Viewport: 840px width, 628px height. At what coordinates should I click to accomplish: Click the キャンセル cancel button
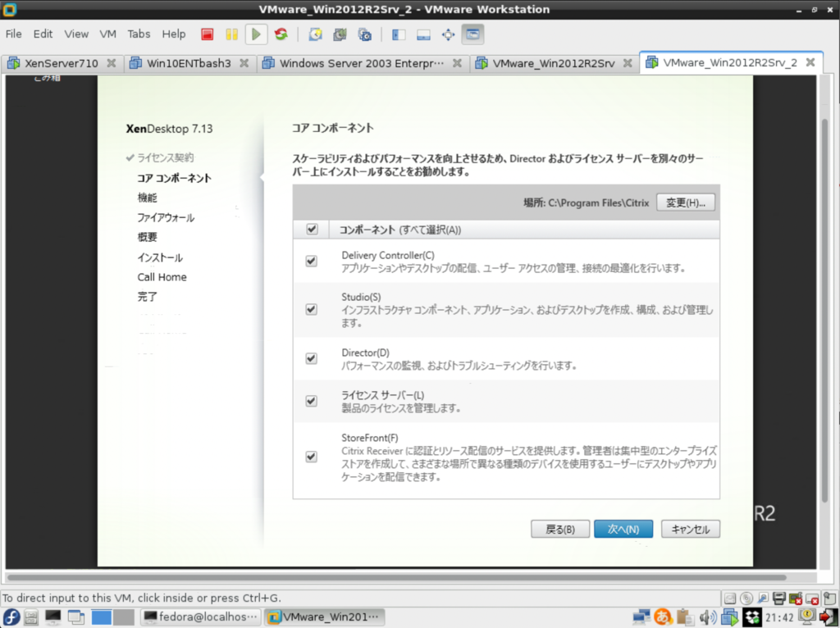tap(691, 529)
